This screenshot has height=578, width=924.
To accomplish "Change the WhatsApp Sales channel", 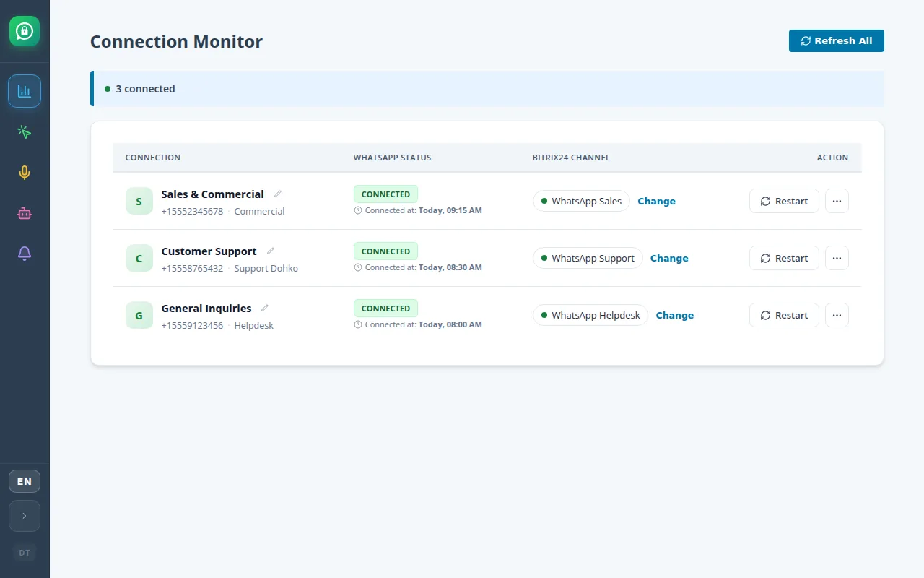I will click(x=656, y=201).
